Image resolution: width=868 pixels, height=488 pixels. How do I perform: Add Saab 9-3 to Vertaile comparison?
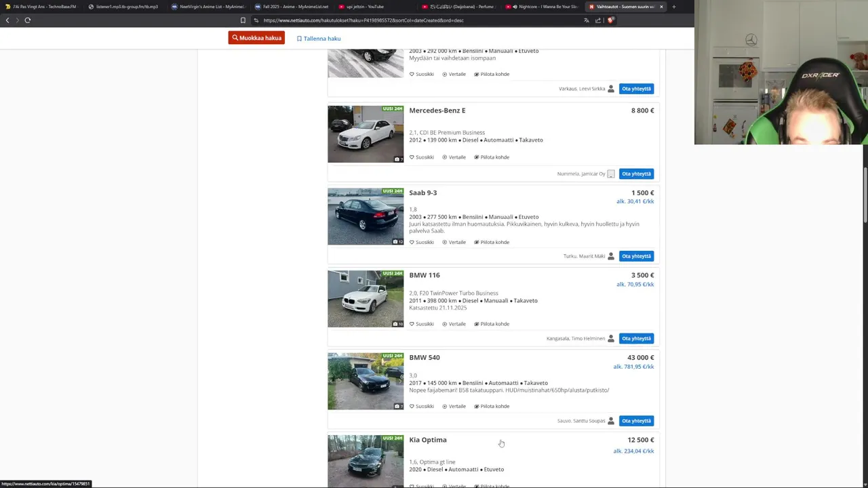coord(454,242)
